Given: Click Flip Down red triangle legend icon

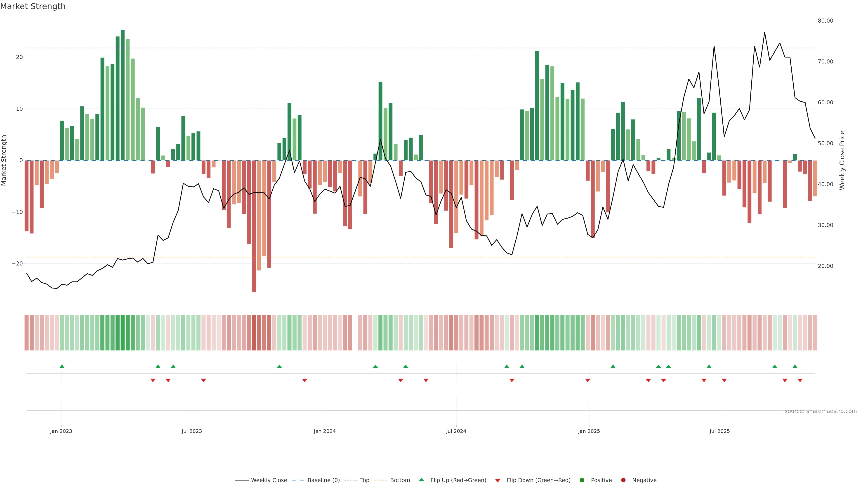Looking at the screenshot, I should pyautogui.click(x=498, y=481).
